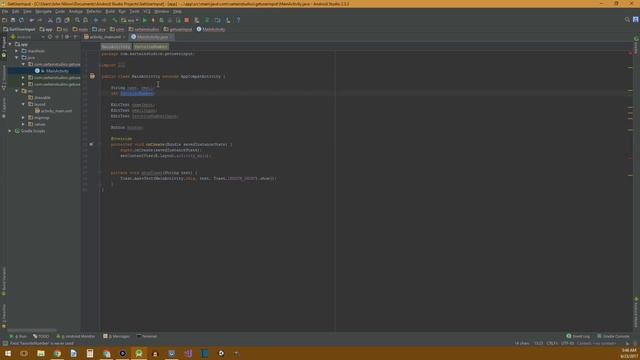Open the Run tool window button
This screenshot has width=640, height=360.
point(18,336)
